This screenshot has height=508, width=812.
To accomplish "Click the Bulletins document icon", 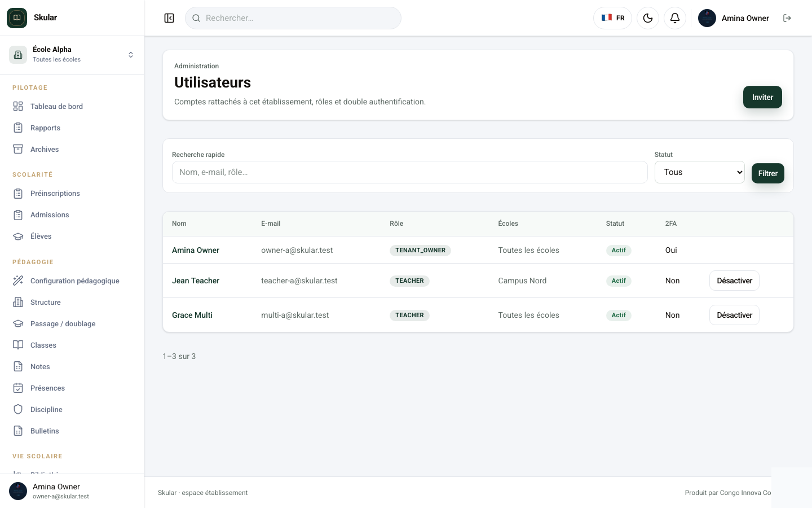I will pos(18,431).
